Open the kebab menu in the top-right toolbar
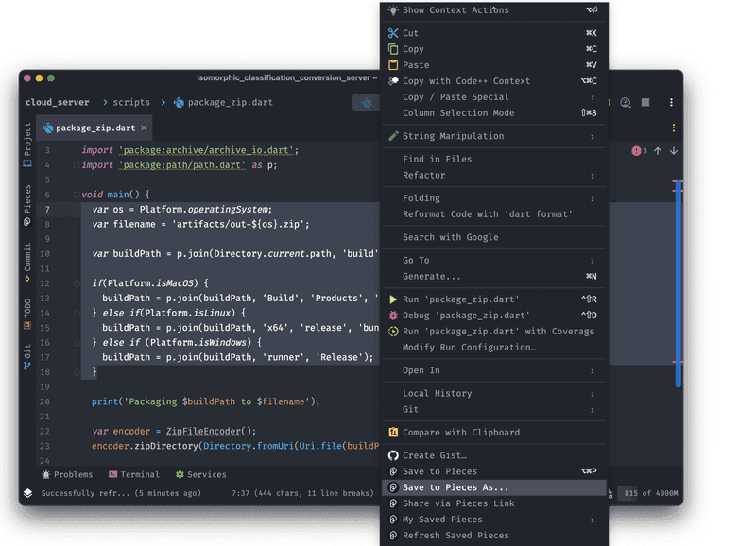 [x=671, y=102]
